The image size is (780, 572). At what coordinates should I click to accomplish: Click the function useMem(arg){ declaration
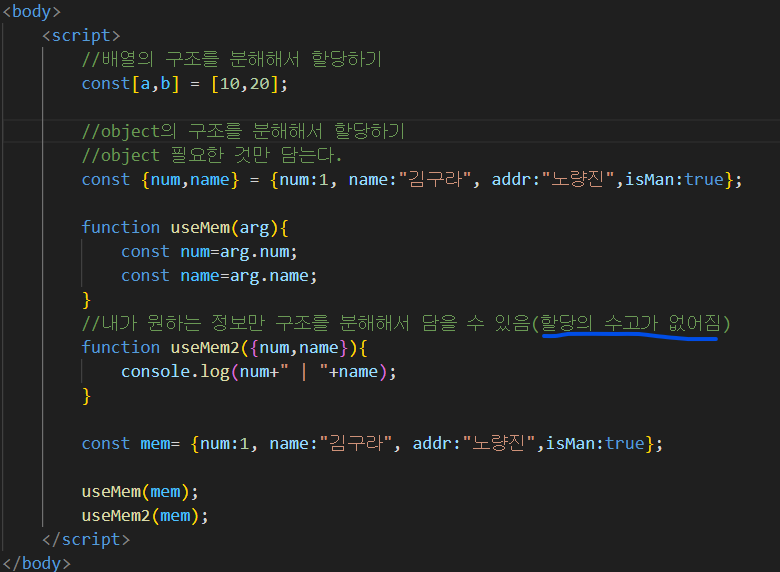(185, 227)
